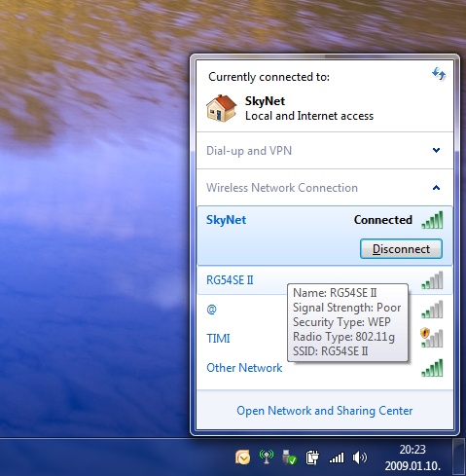Click the SkyNet signal strength bars

coord(432,220)
